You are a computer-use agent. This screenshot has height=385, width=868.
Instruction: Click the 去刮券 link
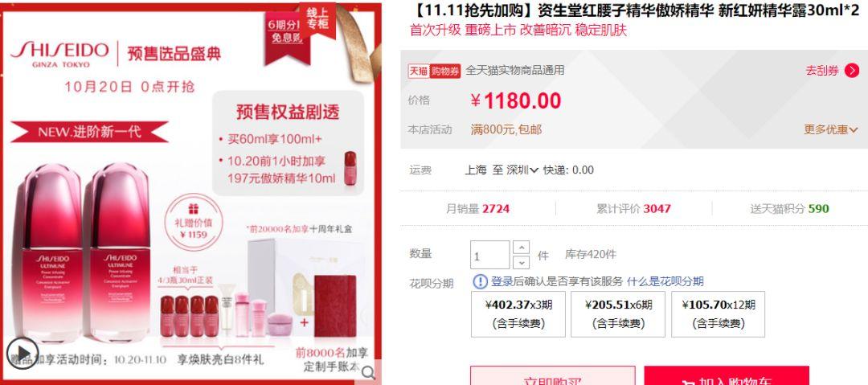point(822,71)
